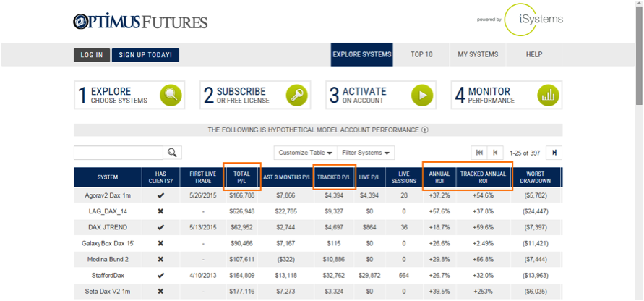Sort by Annual ROI column header
Screen dimensions: 644x301
tap(439, 177)
